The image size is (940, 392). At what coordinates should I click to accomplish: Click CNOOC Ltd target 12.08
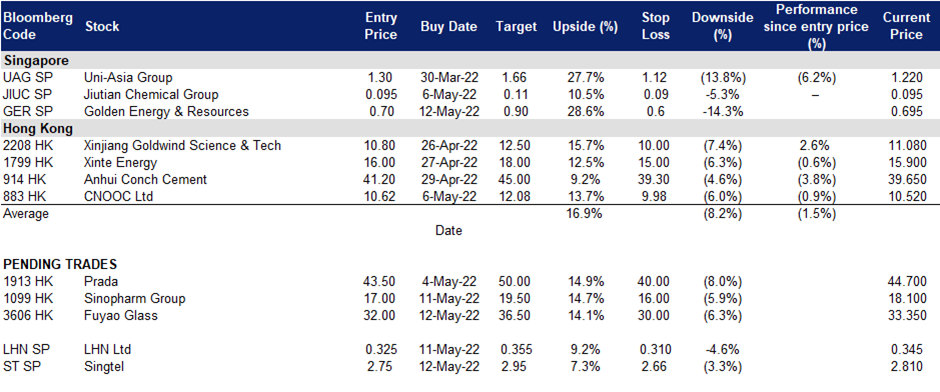[516, 197]
